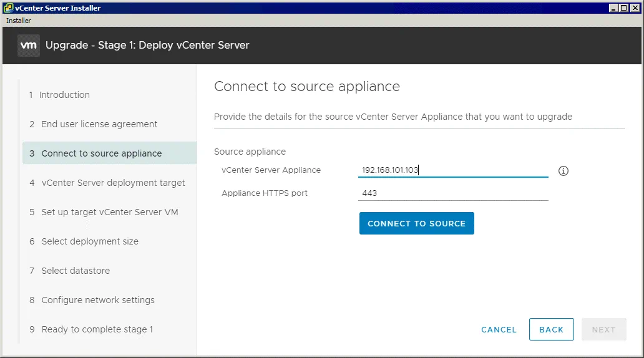Viewport: 644px width, 358px height.
Task: Click the Cancel button
Action: pos(499,329)
